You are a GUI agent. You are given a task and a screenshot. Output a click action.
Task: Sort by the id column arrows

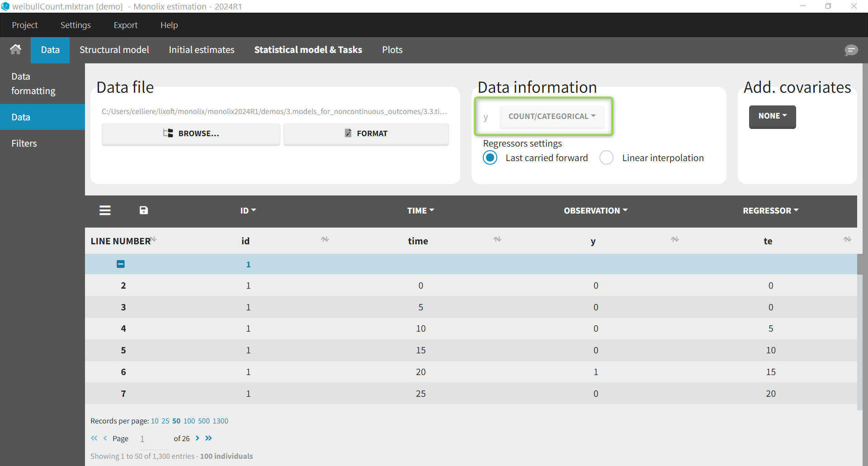coord(325,239)
